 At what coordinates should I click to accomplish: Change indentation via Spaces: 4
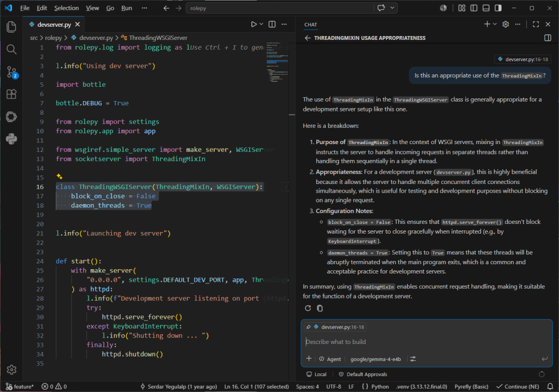[x=307, y=387]
